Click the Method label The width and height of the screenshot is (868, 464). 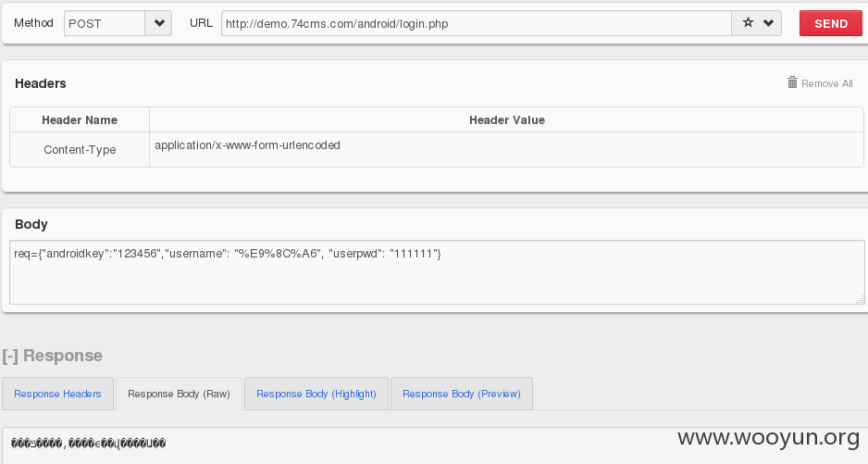point(33,23)
